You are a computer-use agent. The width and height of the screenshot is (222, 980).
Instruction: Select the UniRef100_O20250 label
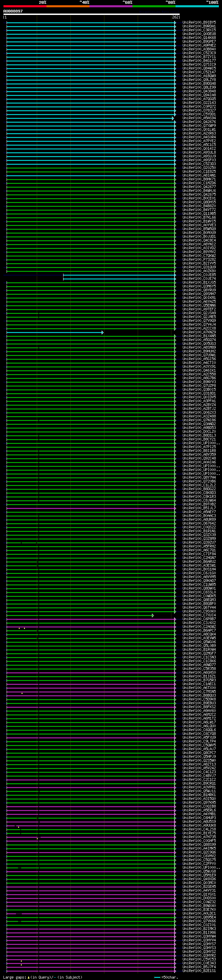pyautogui.click(x=199, y=168)
